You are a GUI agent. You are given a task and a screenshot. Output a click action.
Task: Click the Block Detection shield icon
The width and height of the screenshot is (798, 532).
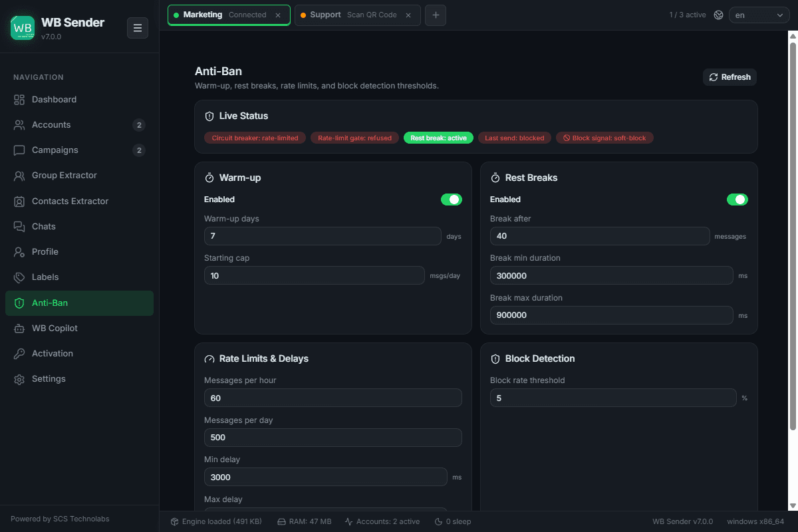[x=495, y=359]
